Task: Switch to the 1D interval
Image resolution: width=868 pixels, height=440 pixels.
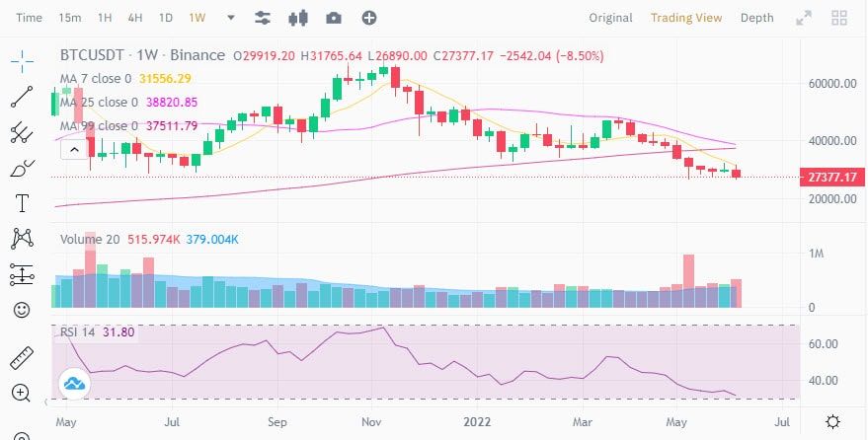Action: tap(166, 18)
